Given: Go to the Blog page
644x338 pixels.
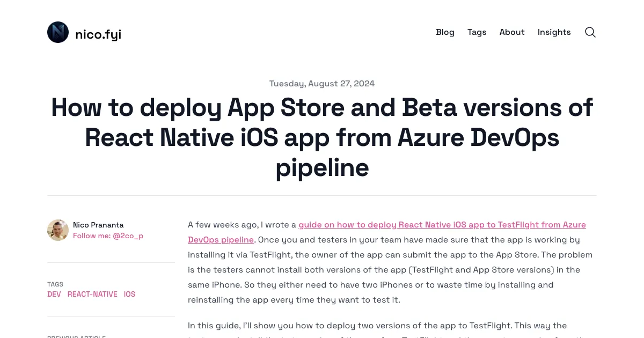Looking at the screenshot, I should 445,32.
